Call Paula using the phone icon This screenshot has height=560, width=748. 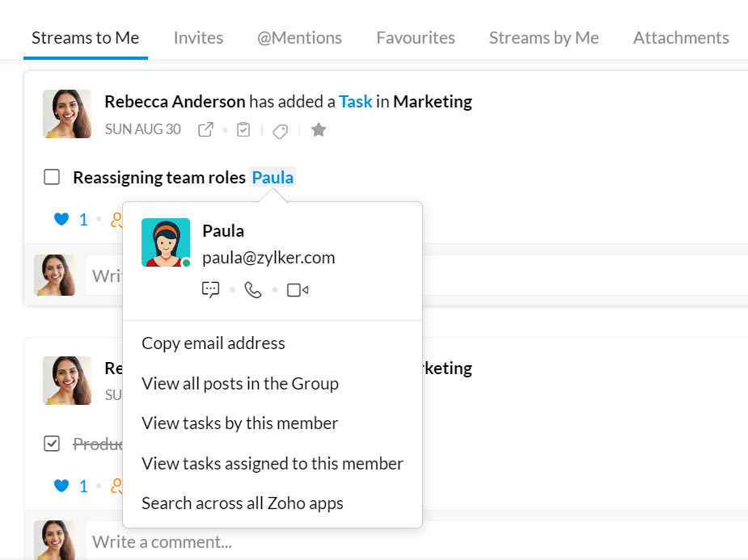pos(253,289)
